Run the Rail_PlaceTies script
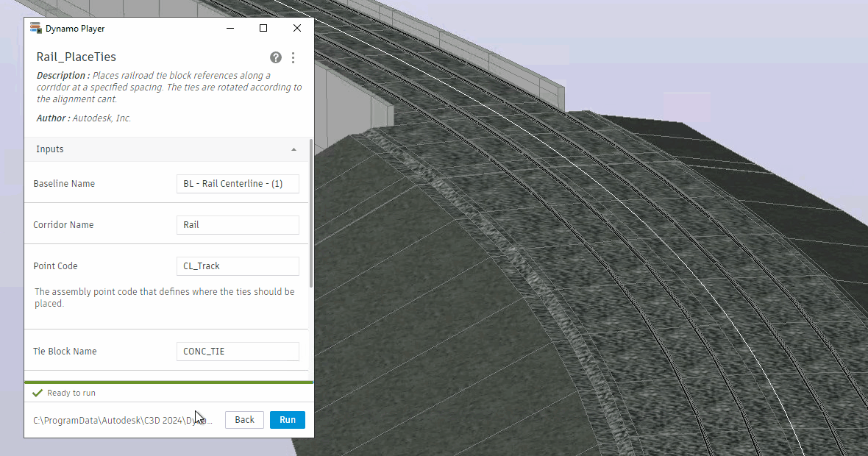This screenshot has height=456, width=868. pos(287,420)
